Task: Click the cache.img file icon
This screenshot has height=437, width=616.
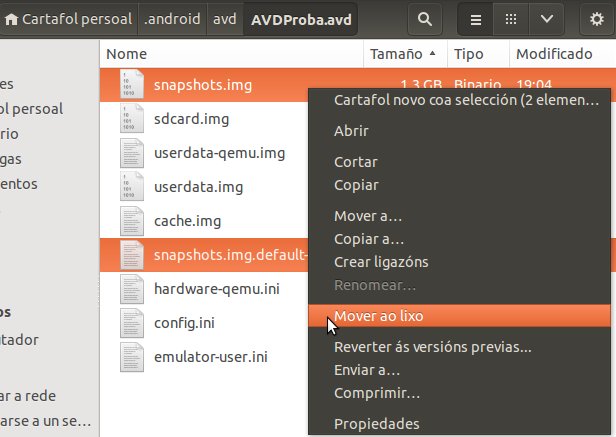Action: (x=132, y=221)
